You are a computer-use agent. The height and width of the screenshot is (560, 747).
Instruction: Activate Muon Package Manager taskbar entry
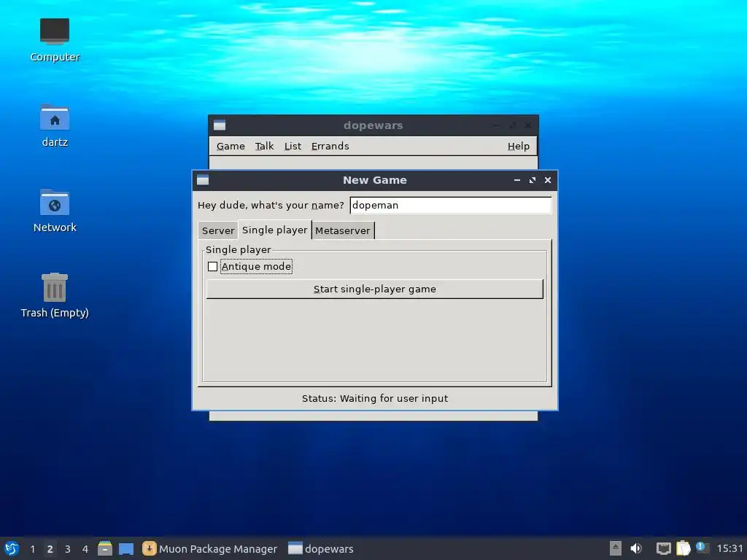(209, 548)
